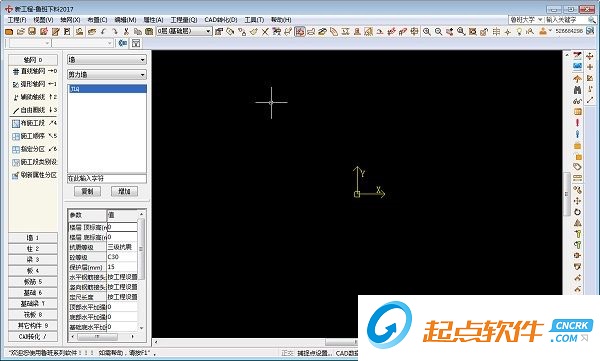Expand the 基础 6 category
Viewport: 600px width, 361px height.
33,293
